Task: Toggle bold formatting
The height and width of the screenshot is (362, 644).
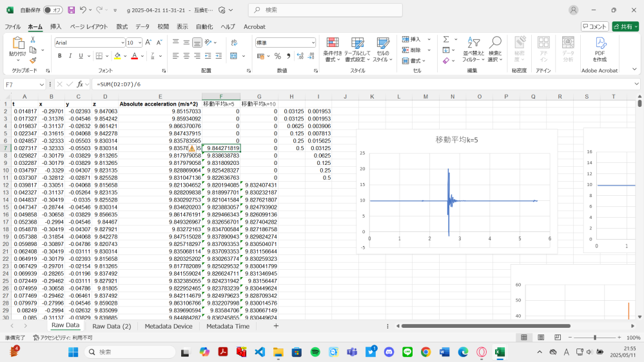Action: tap(60, 56)
